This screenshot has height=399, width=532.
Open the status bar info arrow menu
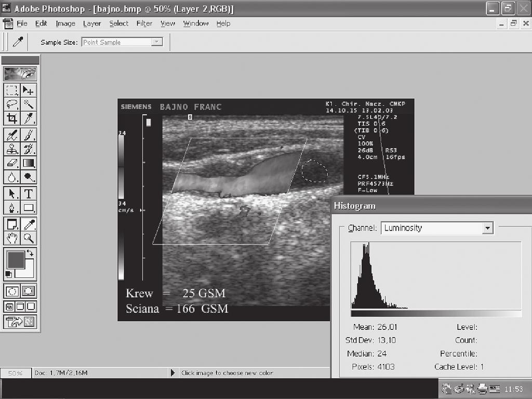coord(172,373)
